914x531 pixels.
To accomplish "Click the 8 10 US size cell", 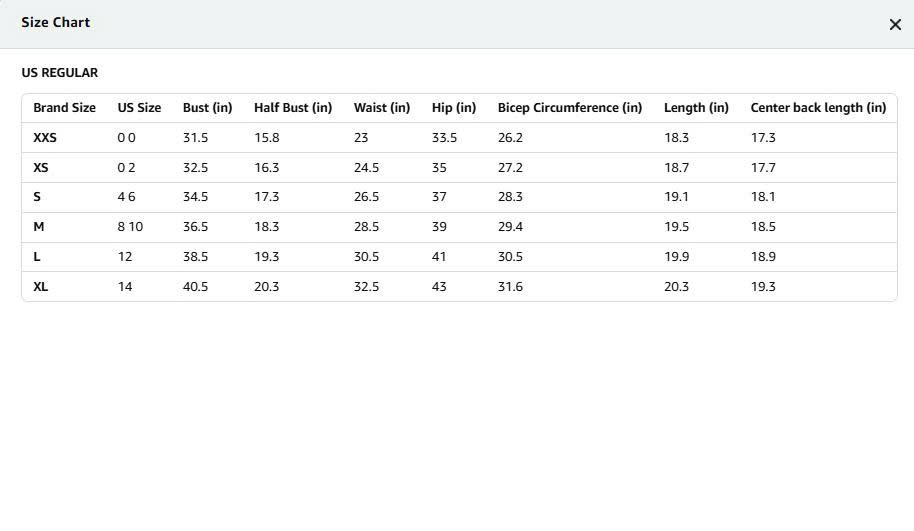I will tap(130, 227).
